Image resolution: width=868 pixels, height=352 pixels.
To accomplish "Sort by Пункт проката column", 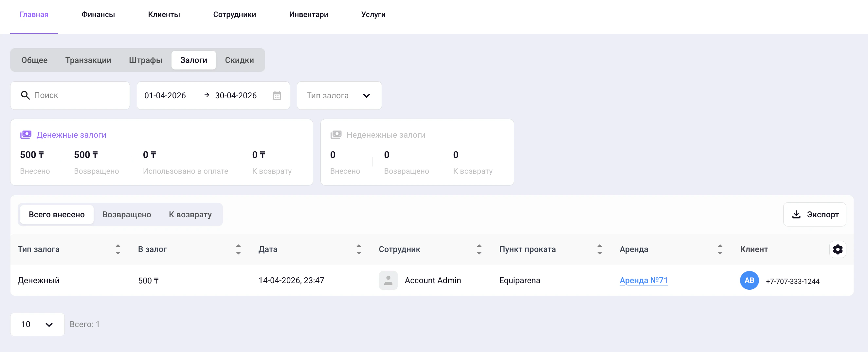I will click(599, 249).
